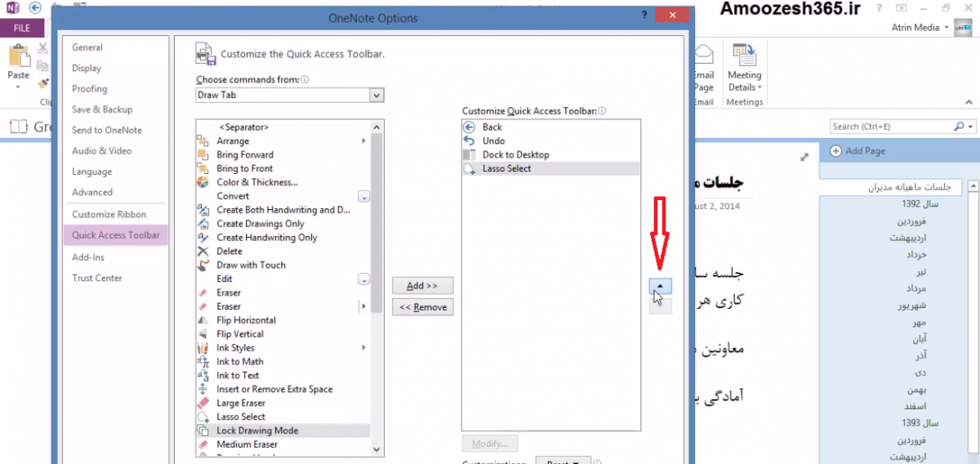Click the Lasso Select icon in commands list
This screenshot has height=464, width=980.
coord(203,417)
